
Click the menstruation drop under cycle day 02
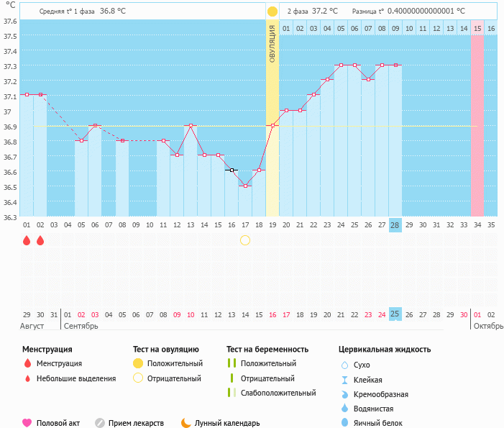40,240
